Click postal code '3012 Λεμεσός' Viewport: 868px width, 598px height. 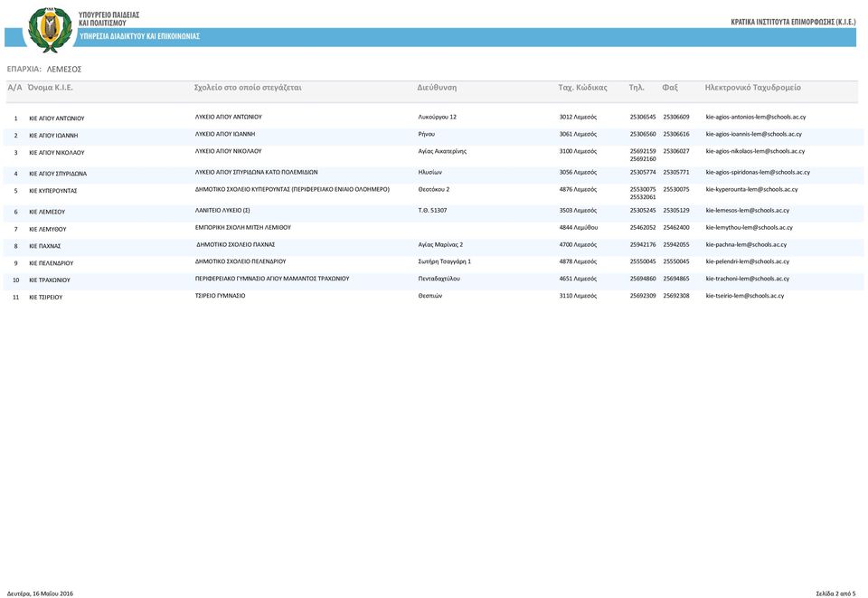[x=578, y=118]
